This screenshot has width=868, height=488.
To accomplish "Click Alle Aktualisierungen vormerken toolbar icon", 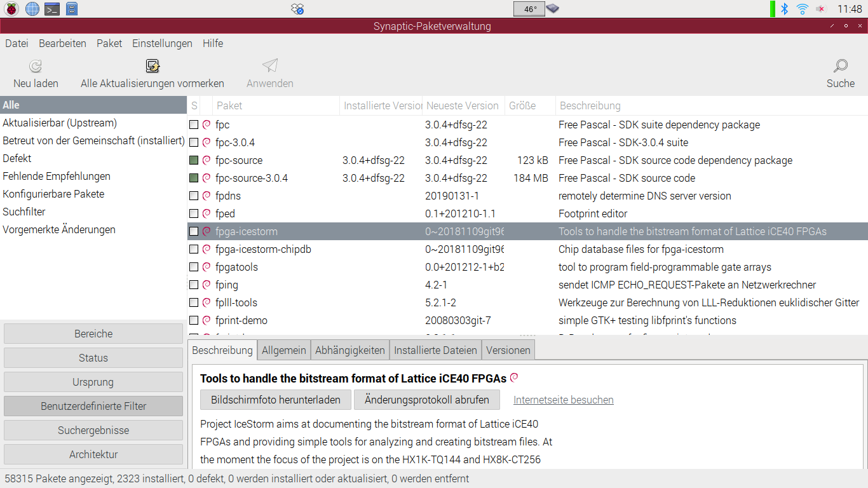I will [153, 66].
